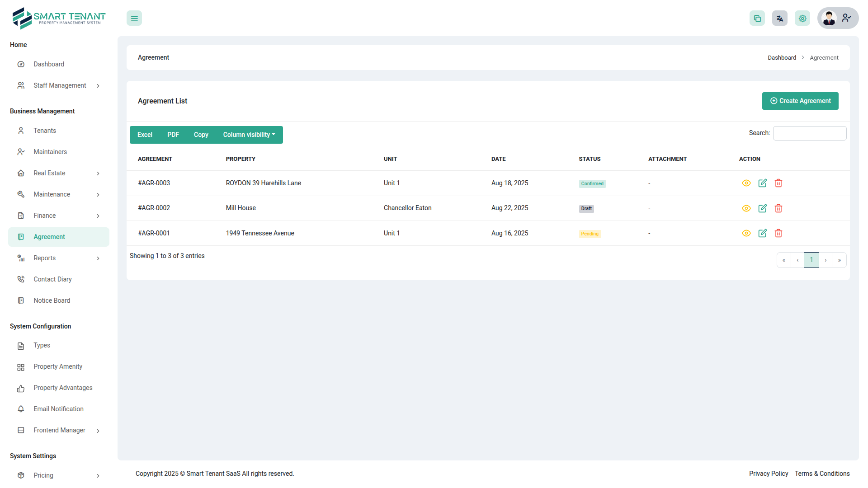The width and height of the screenshot is (868, 488).
Task: Open the Notice Board page
Action: coord(52,300)
